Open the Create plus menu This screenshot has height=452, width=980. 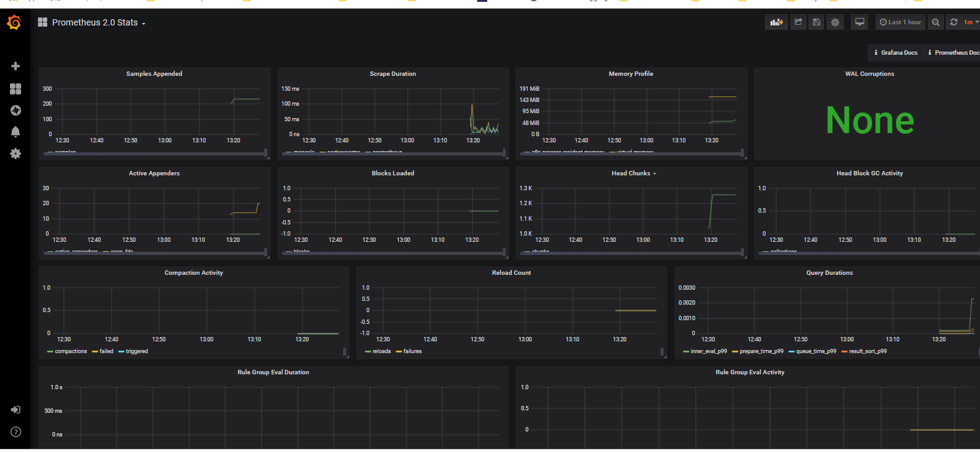[x=16, y=66]
